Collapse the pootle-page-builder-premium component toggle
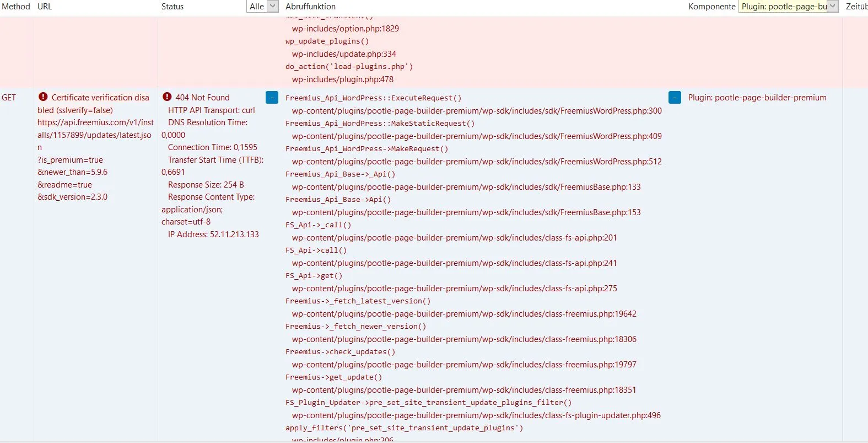 click(x=675, y=98)
